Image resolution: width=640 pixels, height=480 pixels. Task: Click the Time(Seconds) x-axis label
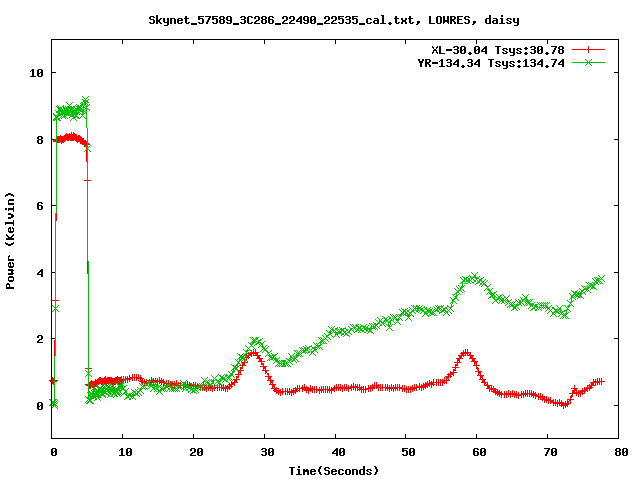coord(334,471)
